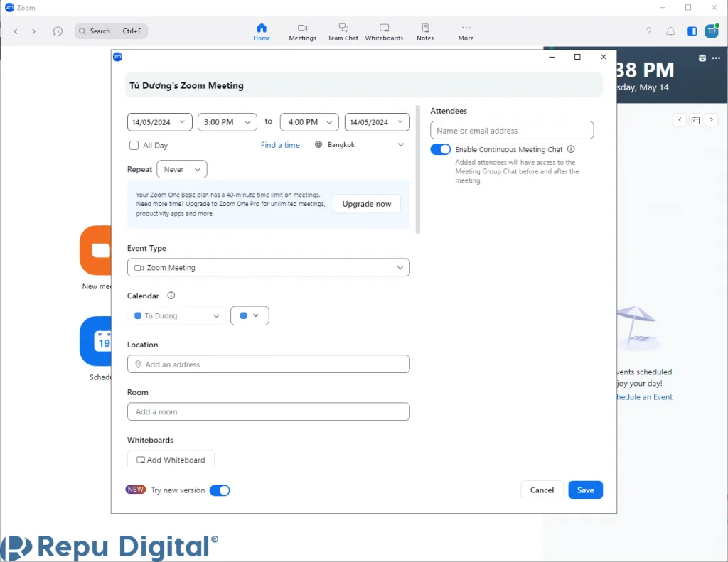Image resolution: width=728 pixels, height=562 pixels.
Task: Open the end date dropdown
Action: tap(377, 122)
